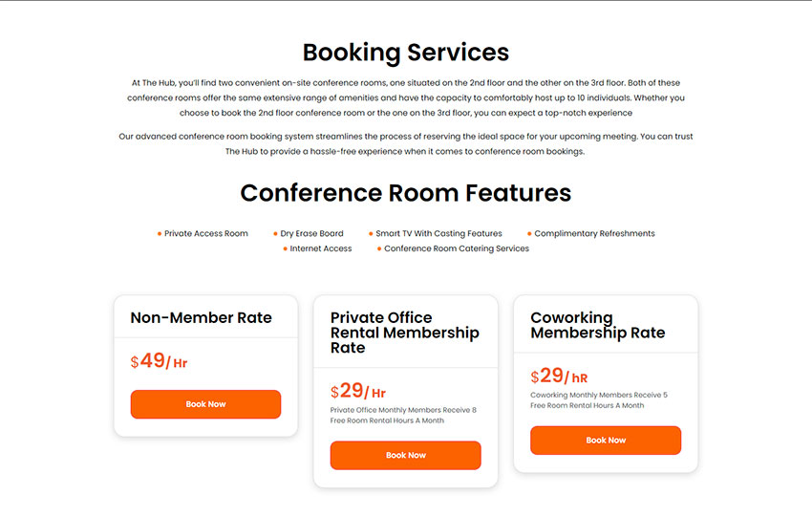
Task: Click the $29/hR price in Coworking card
Action: pyautogui.click(x=559, y=377)
